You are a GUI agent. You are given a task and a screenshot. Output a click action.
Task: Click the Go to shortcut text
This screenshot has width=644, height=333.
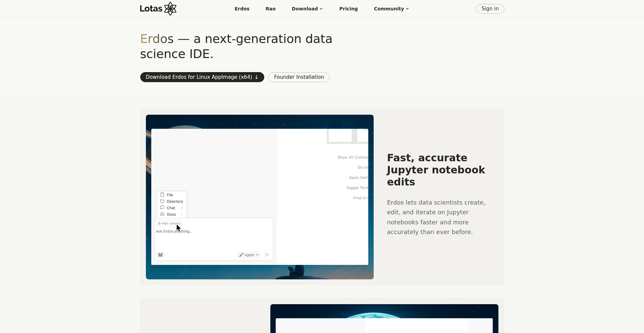363,167
